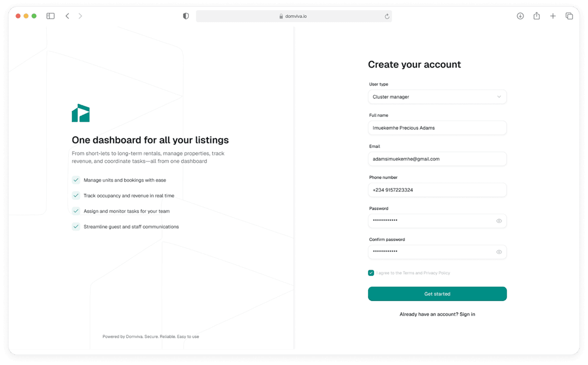This screenshot has height=365, width=588.
Task: Go back with the browser back arrow
Action: pyautogui.click(x=67, y=16)
